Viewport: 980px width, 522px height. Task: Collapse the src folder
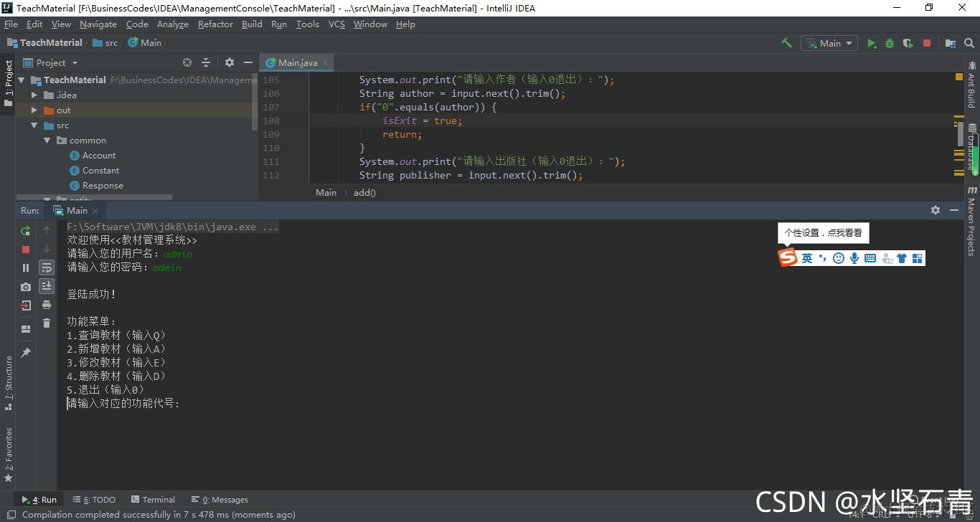click(34, 125)
